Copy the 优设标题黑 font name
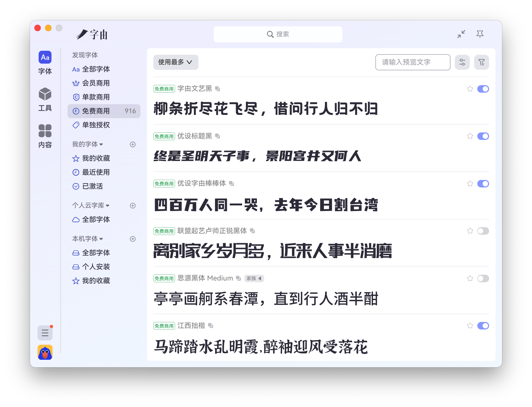 point(217,136)
